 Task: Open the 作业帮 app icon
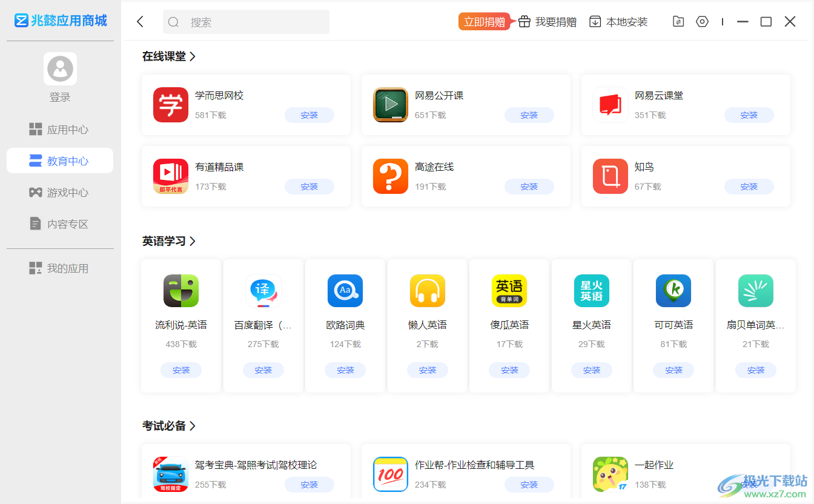(391, 474)
